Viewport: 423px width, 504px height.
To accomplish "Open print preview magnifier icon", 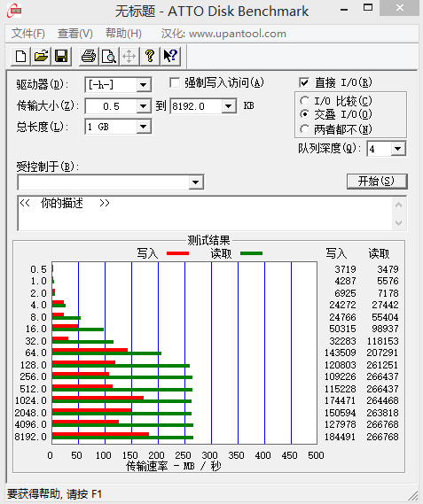I will [109, 57].
